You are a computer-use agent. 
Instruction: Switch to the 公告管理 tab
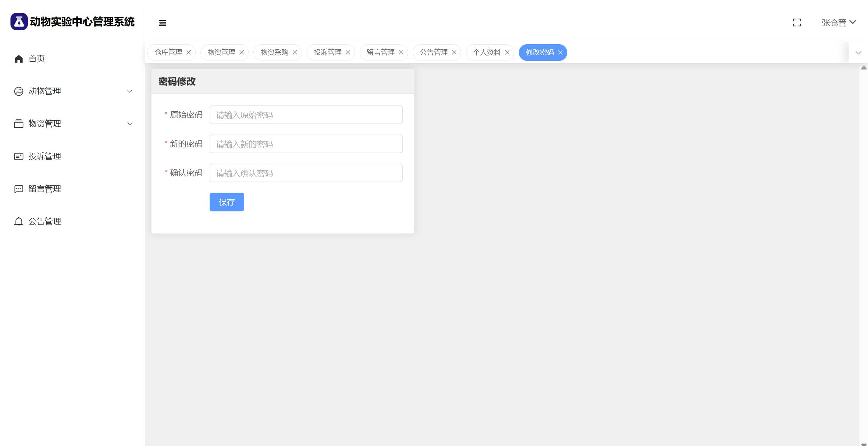click(x=433, y=52)
